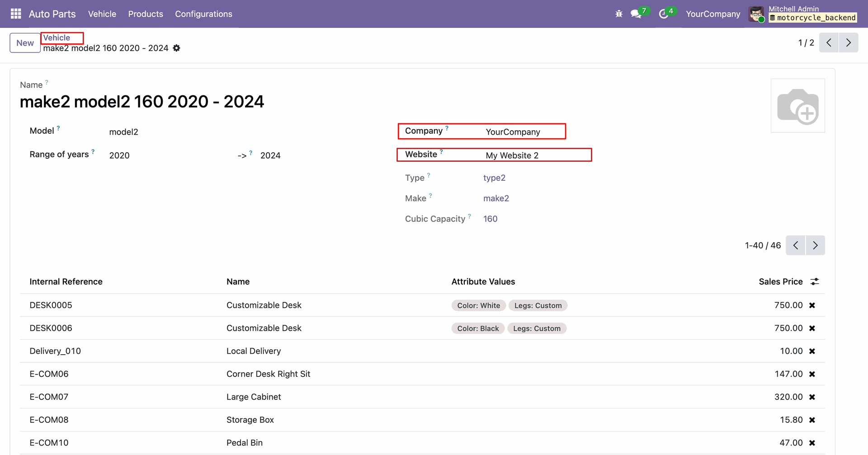Open column options adjust icon

pyautogui.click(x=815, y=281)
